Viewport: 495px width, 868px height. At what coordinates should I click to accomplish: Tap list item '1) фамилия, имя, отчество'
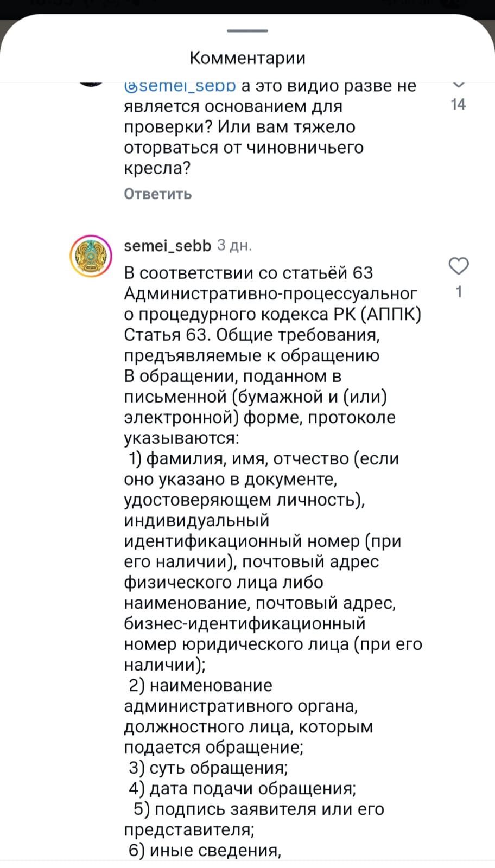pos(240,458)
